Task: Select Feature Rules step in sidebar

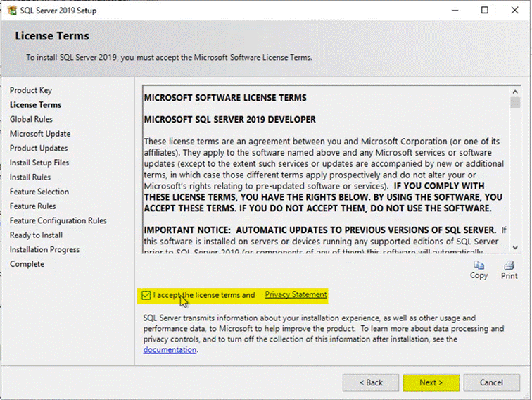Action: pyautogui.click(x=33, y=206)
